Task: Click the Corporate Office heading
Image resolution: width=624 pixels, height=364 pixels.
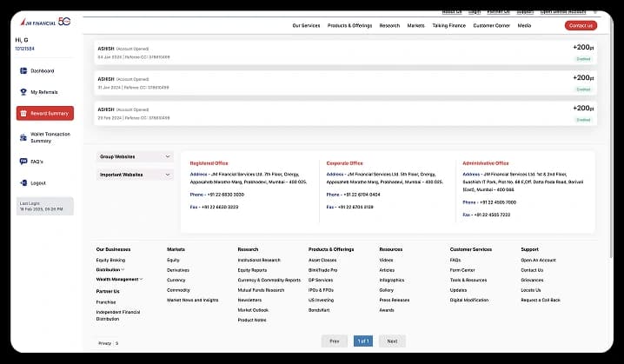Action: point(345,163)
